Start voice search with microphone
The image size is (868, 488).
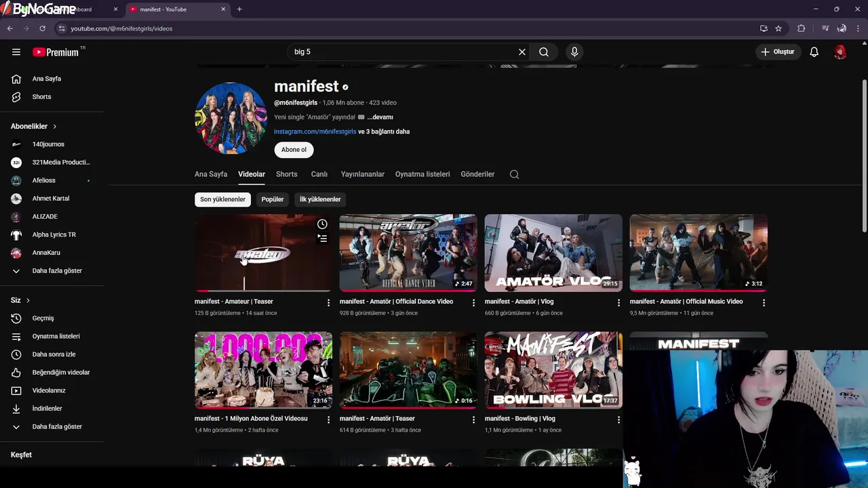point(574,52)
